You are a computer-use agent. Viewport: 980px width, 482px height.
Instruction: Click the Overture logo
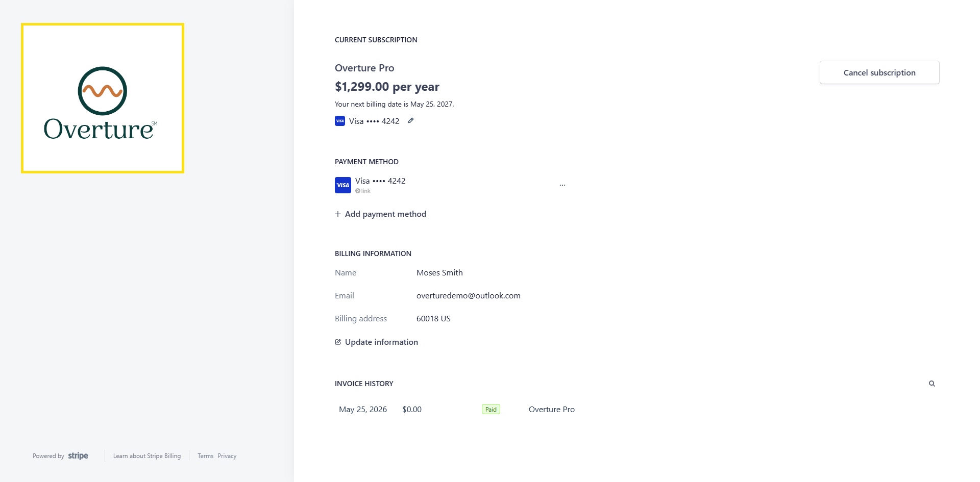[102, 98]
